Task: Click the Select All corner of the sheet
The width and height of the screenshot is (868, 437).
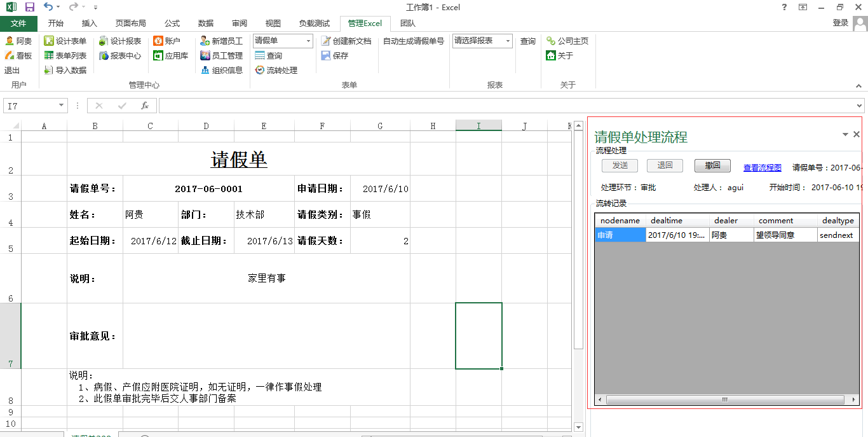Action: point(11,126)
